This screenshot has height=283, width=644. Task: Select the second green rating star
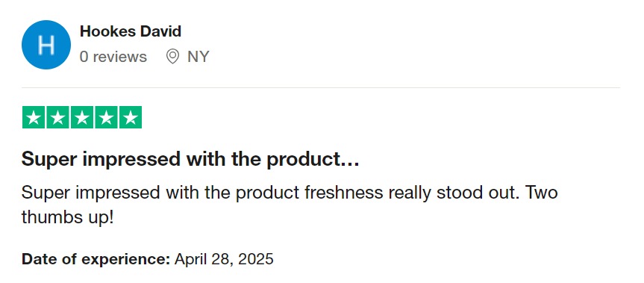pos(57,117)
